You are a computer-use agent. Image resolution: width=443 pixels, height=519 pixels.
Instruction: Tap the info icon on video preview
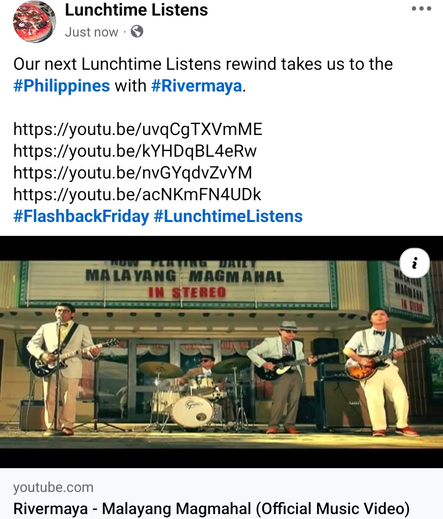pyautogui.click(x=414, y=263)
